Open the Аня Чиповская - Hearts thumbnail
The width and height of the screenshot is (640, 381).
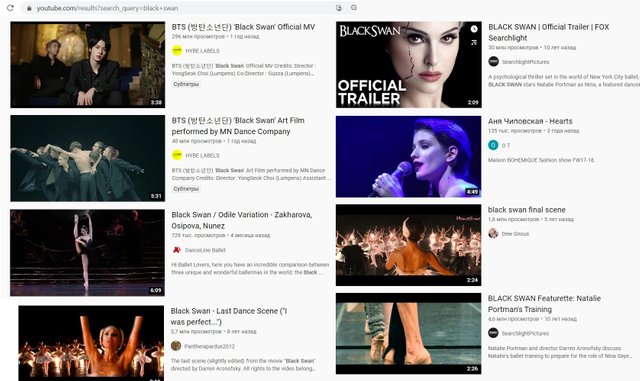pyautogui.click(x=409, y=157)
